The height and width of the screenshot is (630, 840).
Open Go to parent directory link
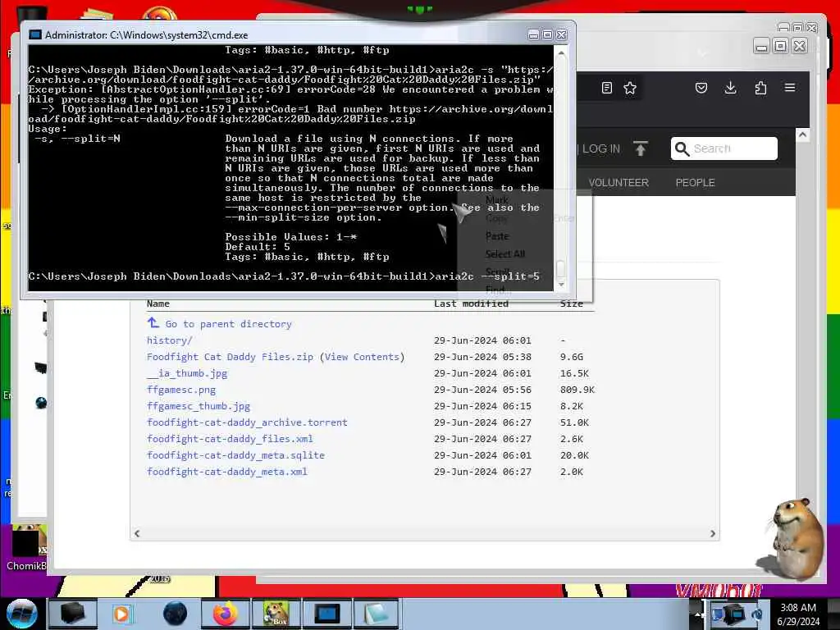(x=228, y=324)
